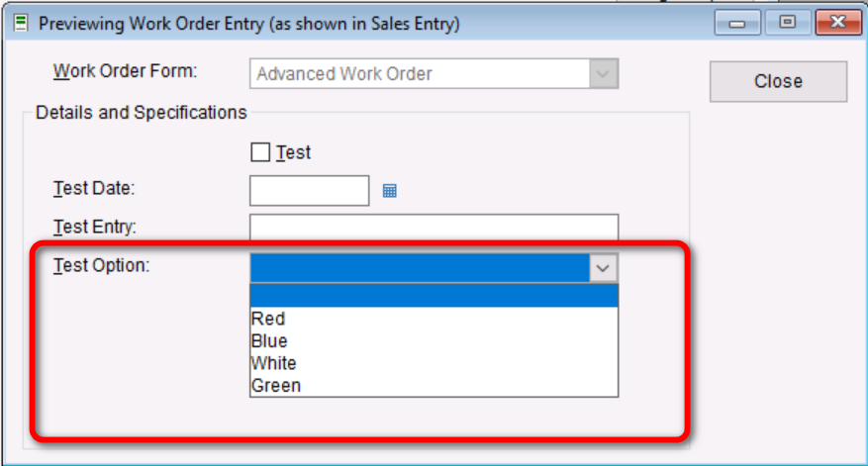Image resolution: width=868 pixels, height=466 pixels.
Task: Enable the Test checkbox
Action: click(x=261, y=152)
